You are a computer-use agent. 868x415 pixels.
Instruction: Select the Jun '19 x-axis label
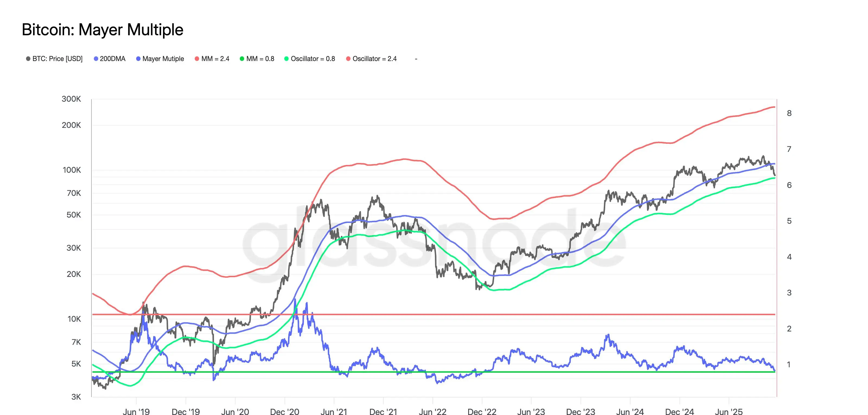pyautogui.click(x=136, y=411)
